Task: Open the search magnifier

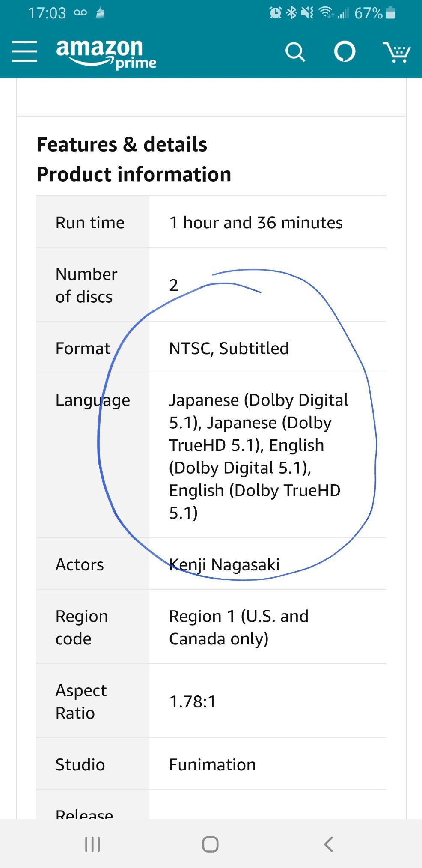Action: [x=295, y=52]
